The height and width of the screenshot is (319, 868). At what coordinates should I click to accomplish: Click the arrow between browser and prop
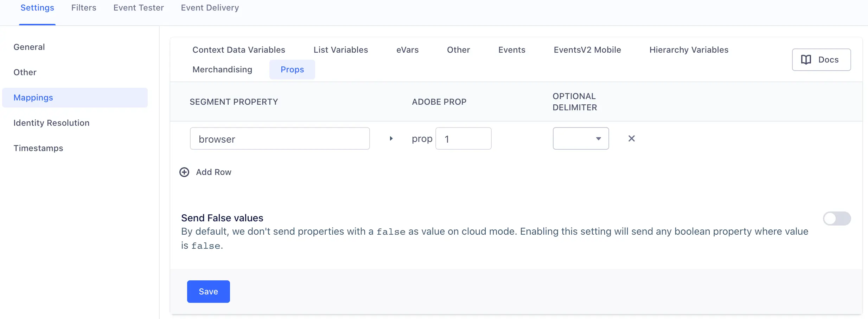[391, 138]
